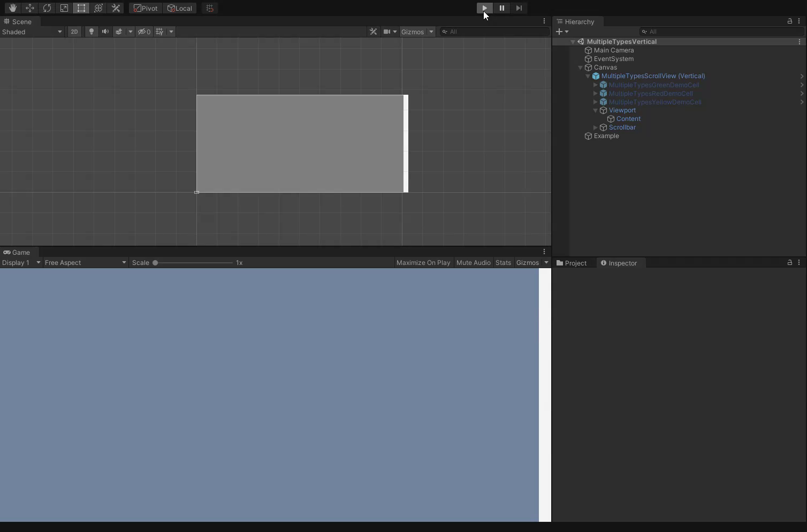Open Scene camera settings
The height and width of the screenshot is (532, 807).
coord(390,32)
